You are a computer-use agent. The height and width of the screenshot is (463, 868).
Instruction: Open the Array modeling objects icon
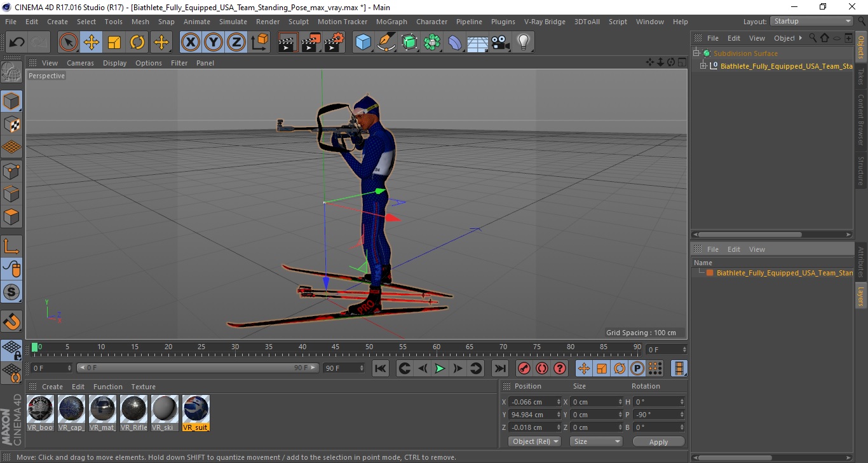pos(432,43)
